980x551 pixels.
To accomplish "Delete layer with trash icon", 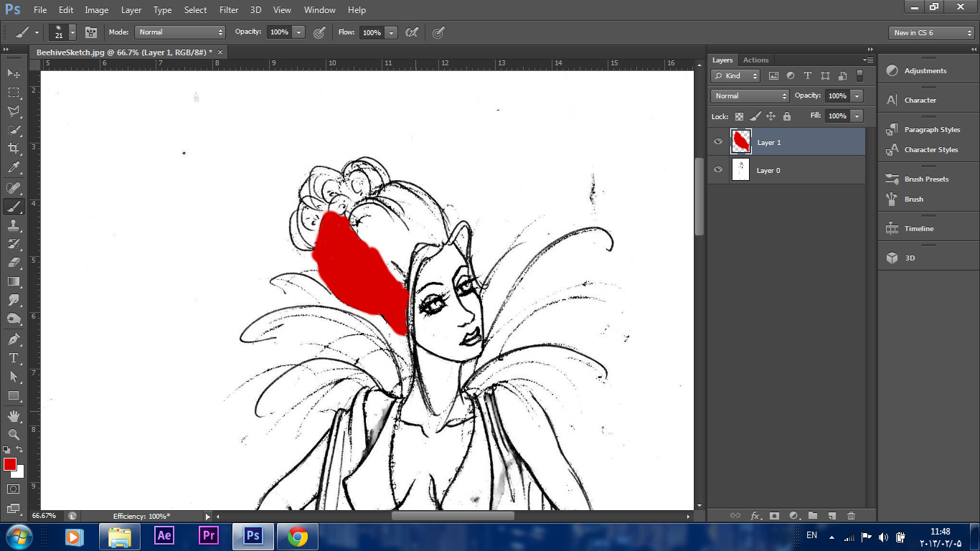I will tap(851, 515).
